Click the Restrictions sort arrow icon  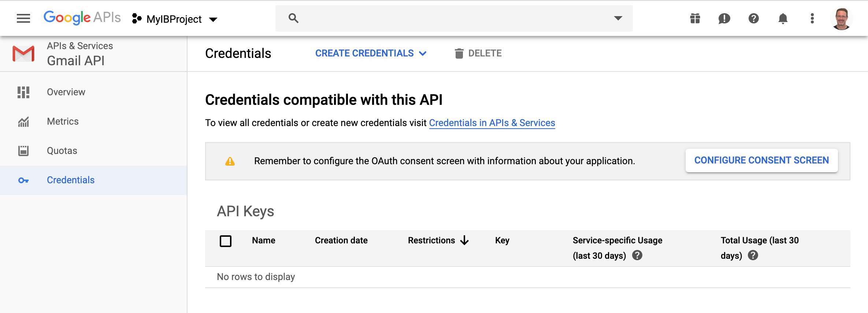coord(464,240)
